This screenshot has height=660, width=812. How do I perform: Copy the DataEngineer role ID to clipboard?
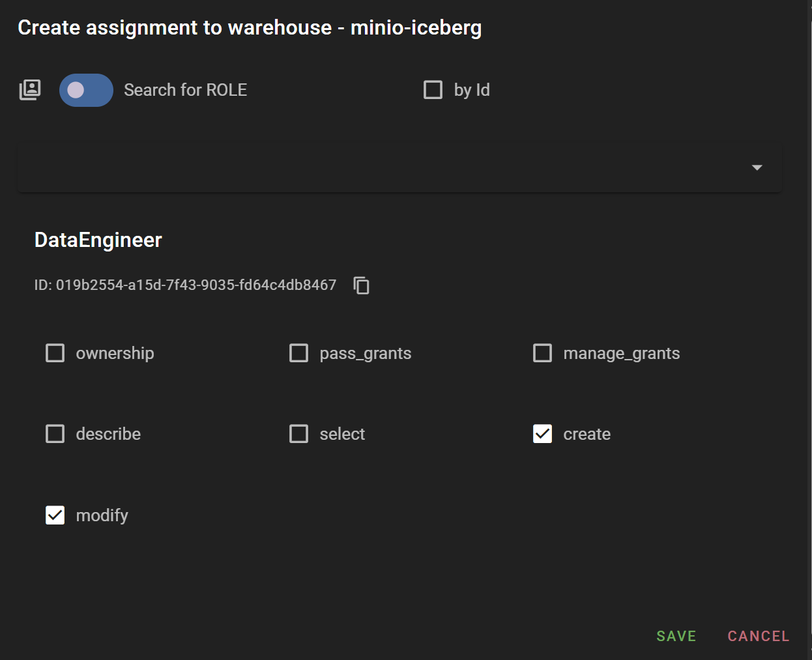pyautogui.click(x=361, y=285)
